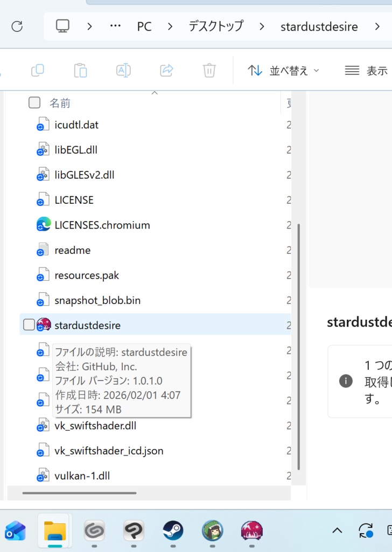Click the LICENSE file icon
Viewport: 392px width, 552px height.
coord(43,199)
